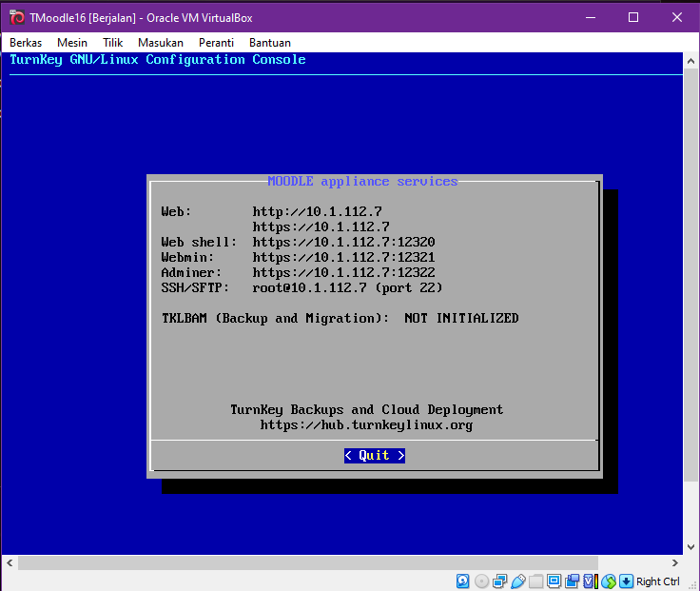The image size is (700, 591).
Task: Click the https://hub.turnkeylinux.org address
Action: 366,424
